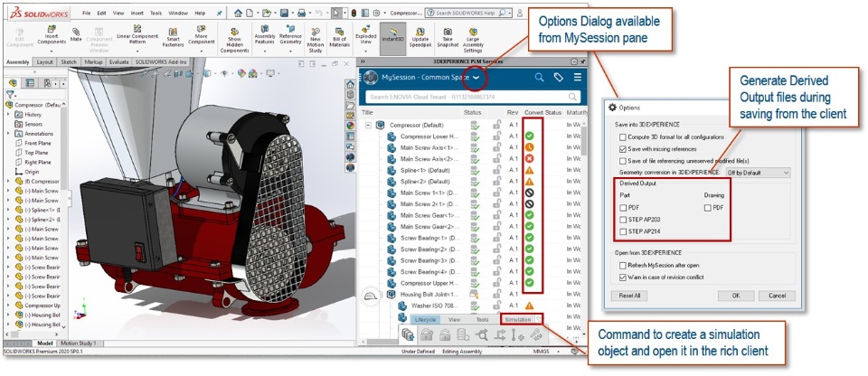Open the SOLIDWORKS Add-Ins tab
This screenshot has height=376, width=868.
click(x=161, y=62)
